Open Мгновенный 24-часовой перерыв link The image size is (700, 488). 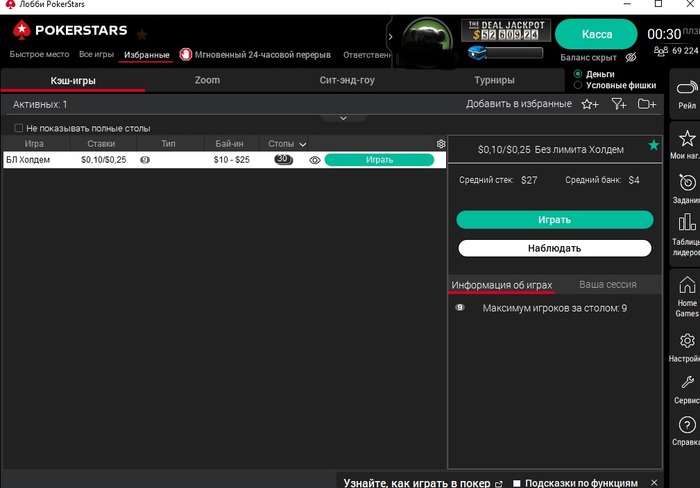[x=262, y=55]
